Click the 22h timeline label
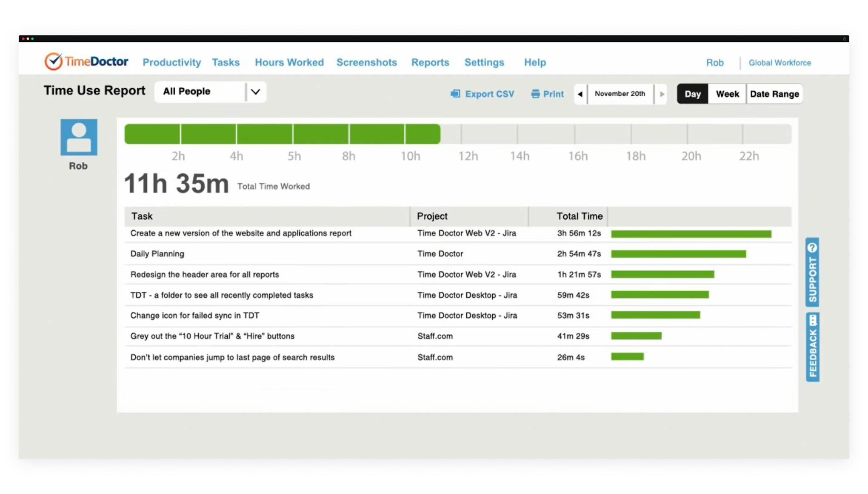 (749, 156)
